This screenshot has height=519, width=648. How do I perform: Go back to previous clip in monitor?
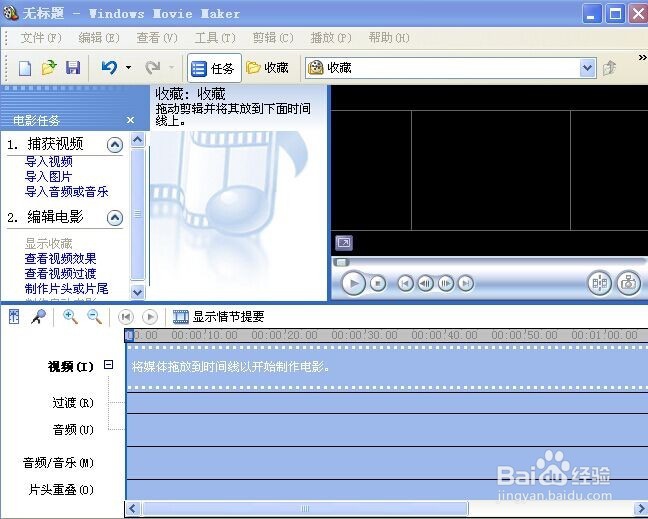[x=405, y=283]
